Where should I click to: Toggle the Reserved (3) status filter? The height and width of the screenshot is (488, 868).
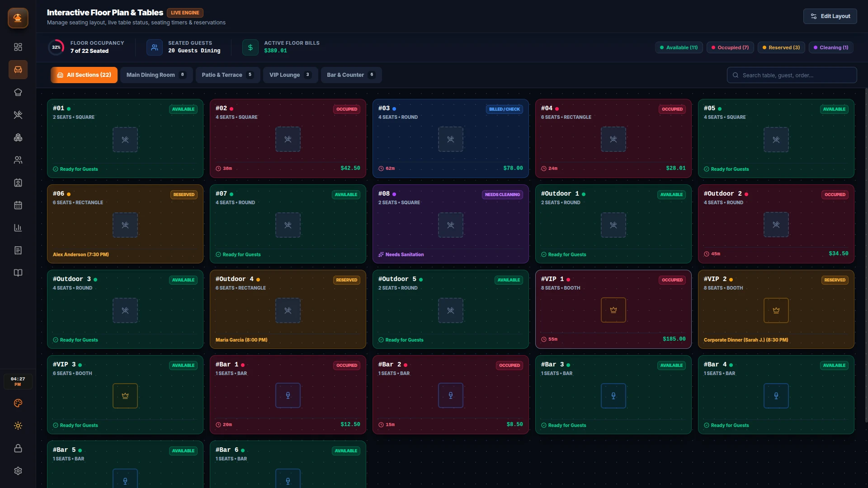pyautogui.click(x=781, y=47)
